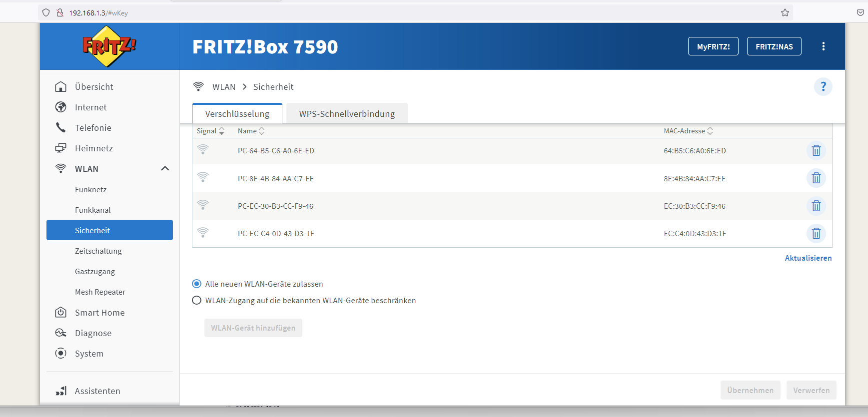Click the Verwerfen button
Viewport: 868px width, 417px height.
[x=811, y=390]
